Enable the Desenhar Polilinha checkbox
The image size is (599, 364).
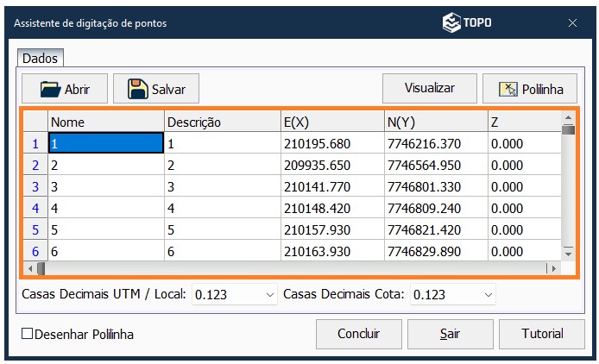(x=28, y=334)
